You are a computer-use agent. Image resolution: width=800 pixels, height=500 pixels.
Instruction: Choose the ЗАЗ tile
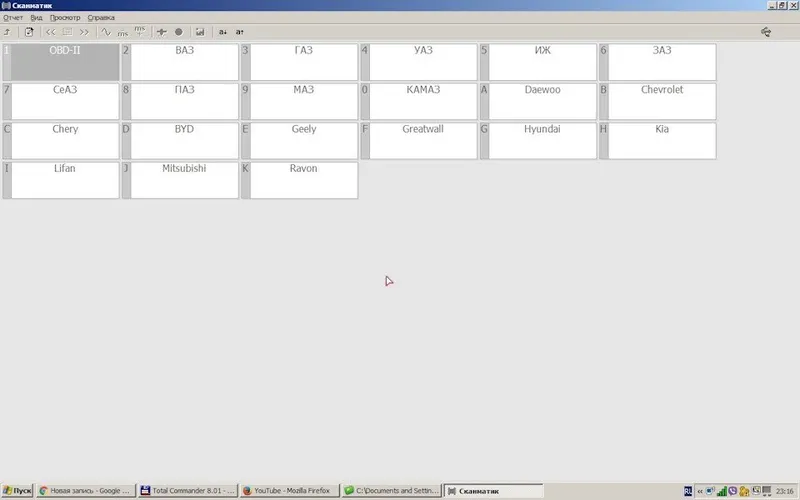658,62
